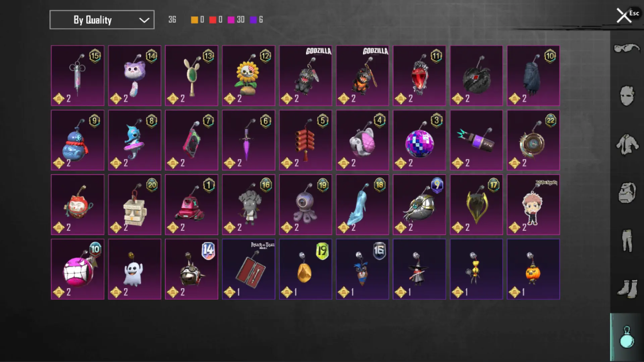The height and width of the screenshot is (362, 644).
Task: Open the boots category icon
Action: coord(627,288)
